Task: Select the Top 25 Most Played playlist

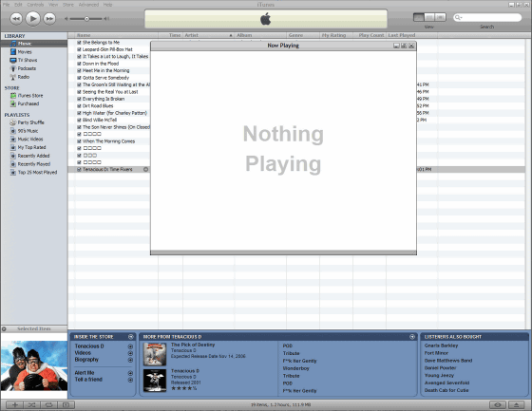Action: (37, 172)
